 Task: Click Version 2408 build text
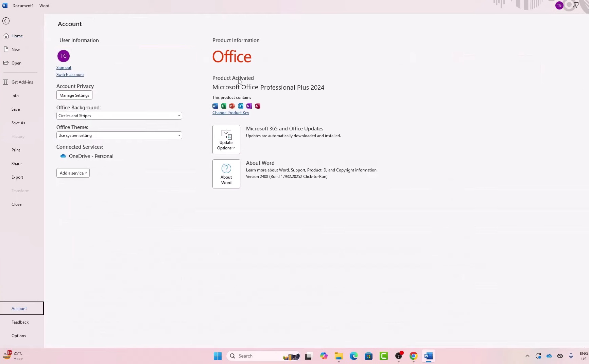(287, 177)
